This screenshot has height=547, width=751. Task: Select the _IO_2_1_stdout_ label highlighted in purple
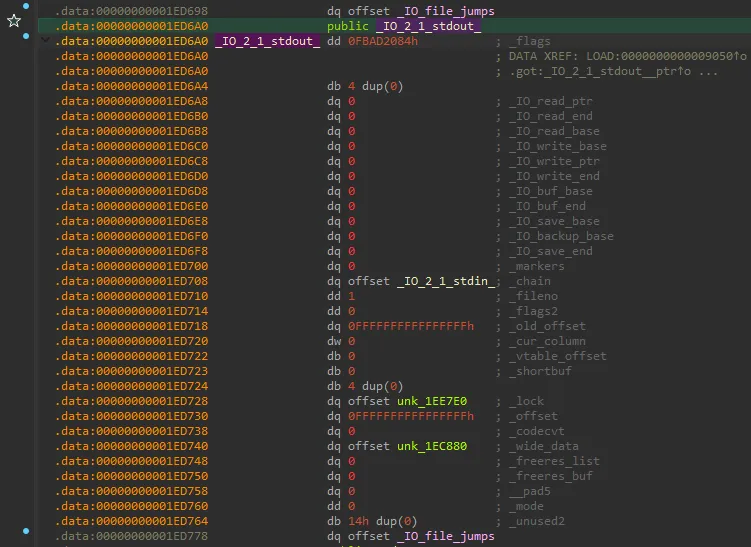[x=267, y=41]
